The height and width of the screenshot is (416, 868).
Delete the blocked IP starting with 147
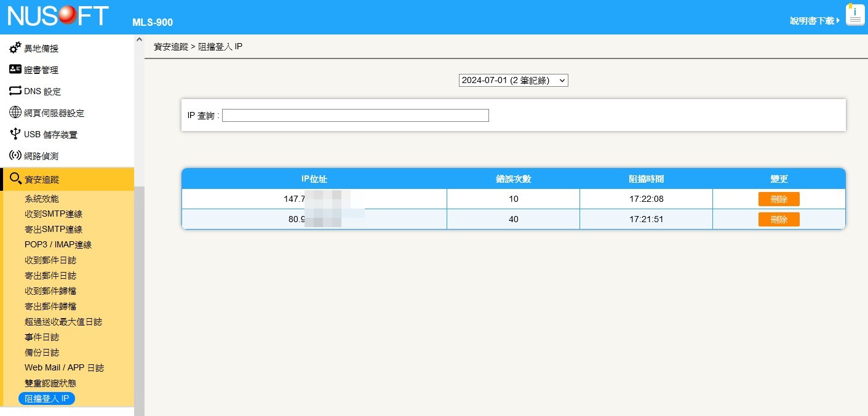tap(778, 199)
